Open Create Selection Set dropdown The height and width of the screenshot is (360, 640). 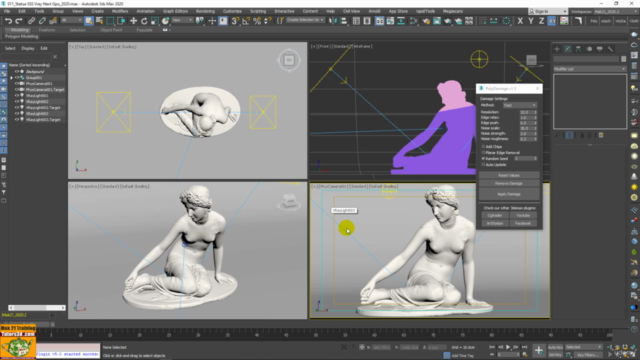click(x=305, y=20)
